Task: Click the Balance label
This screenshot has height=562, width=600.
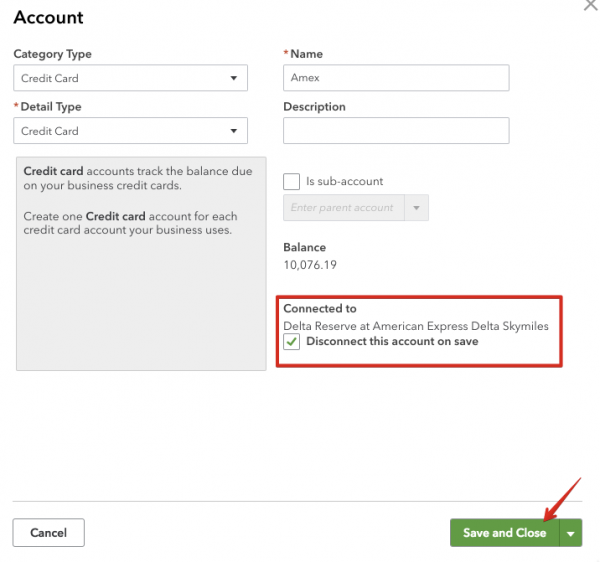Action: tap(304, 247)
